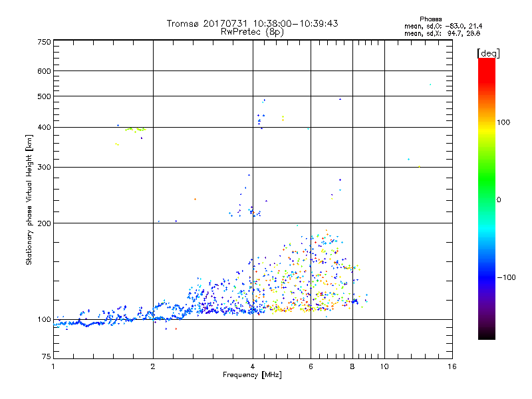Viewport: 532px width, 399px height.
Task: Click the y-axis tick label '600'
Action: click(x=45, y=71)
